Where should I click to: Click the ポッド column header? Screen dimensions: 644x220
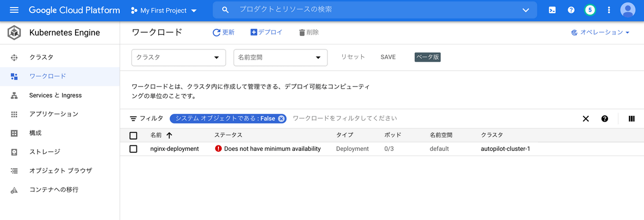[393, 135]
